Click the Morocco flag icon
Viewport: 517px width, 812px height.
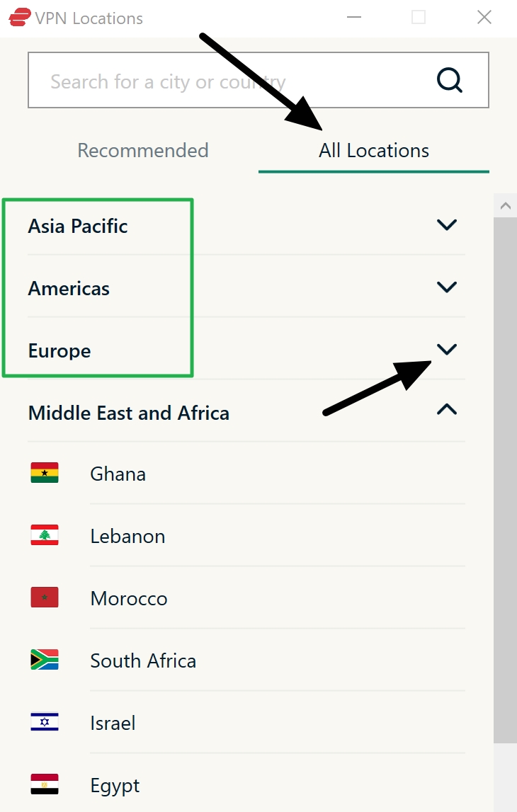point(45,597)
